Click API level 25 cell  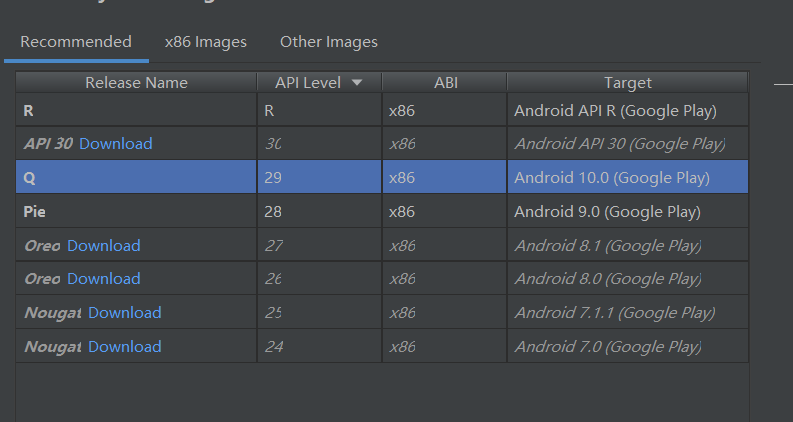pyautogui.click(x=320, y=312)
